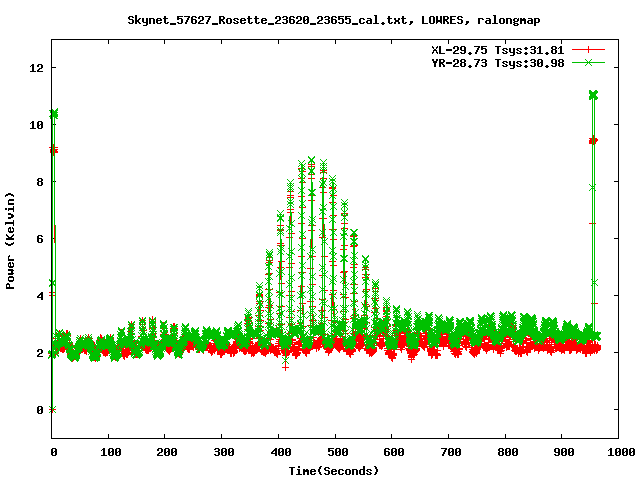Click the green line sample in the legend
Viewport: 640px width, 480px height.
point(588,62)
